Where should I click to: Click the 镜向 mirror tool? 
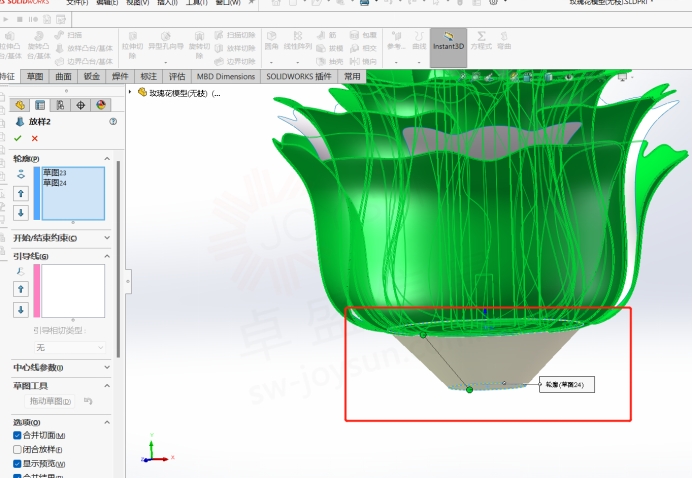point(363,61)
